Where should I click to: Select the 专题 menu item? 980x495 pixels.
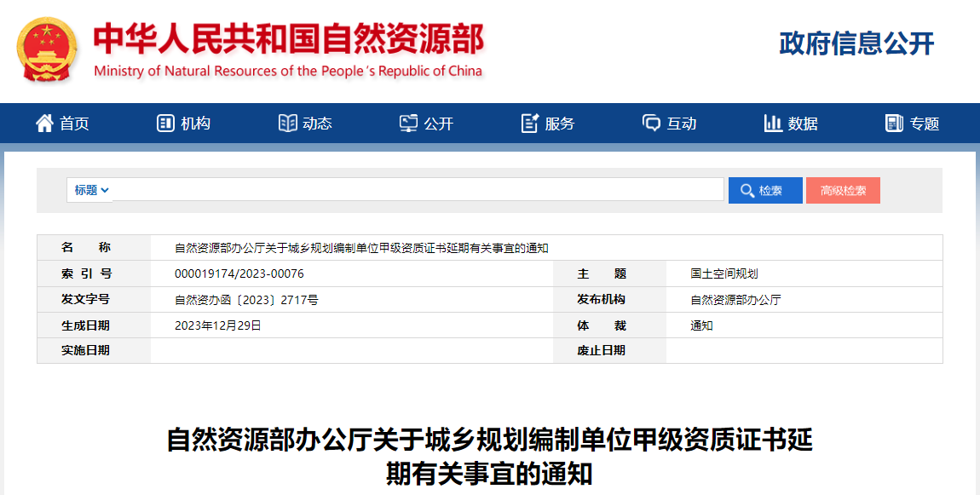925,124
